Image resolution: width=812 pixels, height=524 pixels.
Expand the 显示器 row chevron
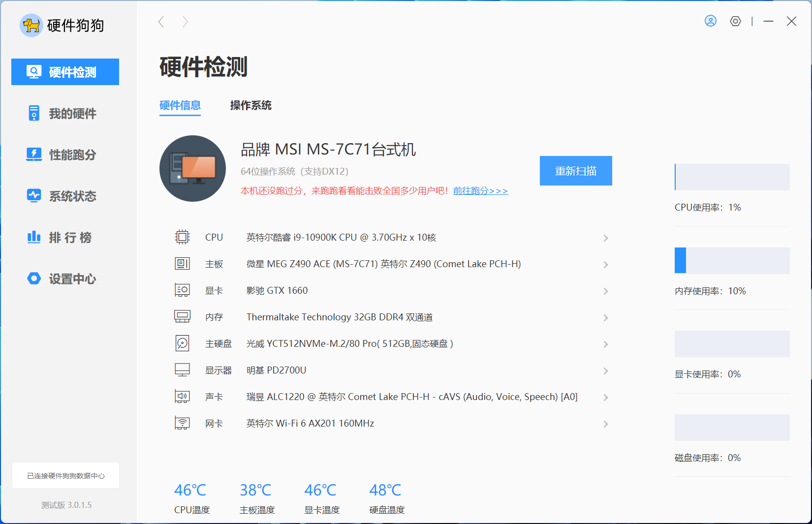(606, 371)
